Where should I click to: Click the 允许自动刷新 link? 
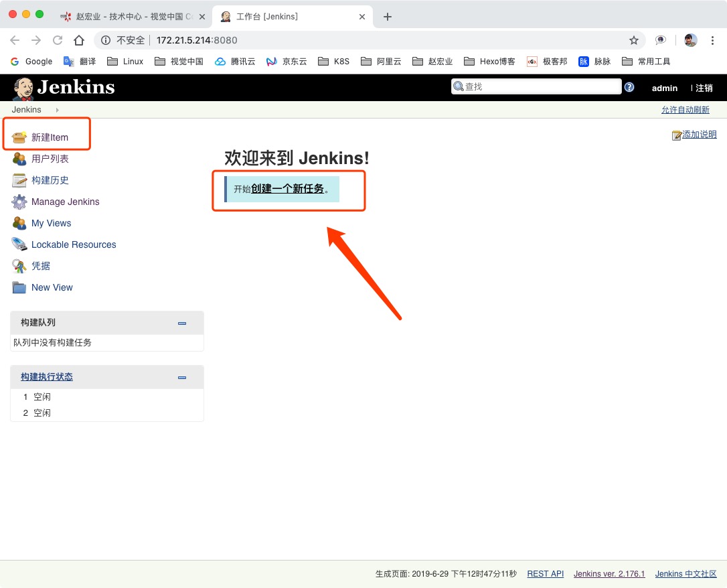click(x=685, y=110)
